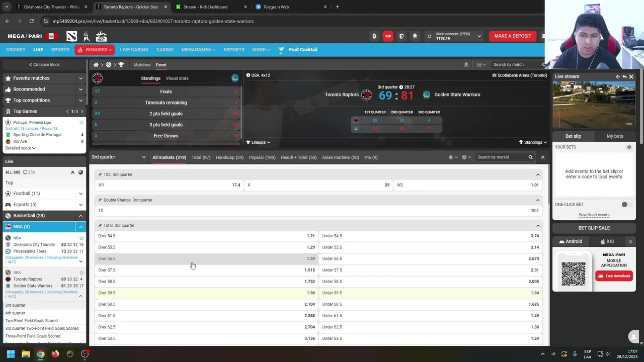Expand the Lineups dropdown
Screen dimensions: 644x362
pyautogui.click(x=258, y=142)
